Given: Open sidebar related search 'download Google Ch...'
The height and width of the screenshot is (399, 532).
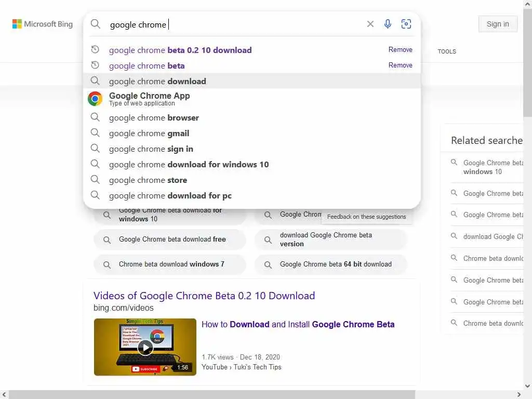Looking at the screenshot, I should tap(487, 236).
